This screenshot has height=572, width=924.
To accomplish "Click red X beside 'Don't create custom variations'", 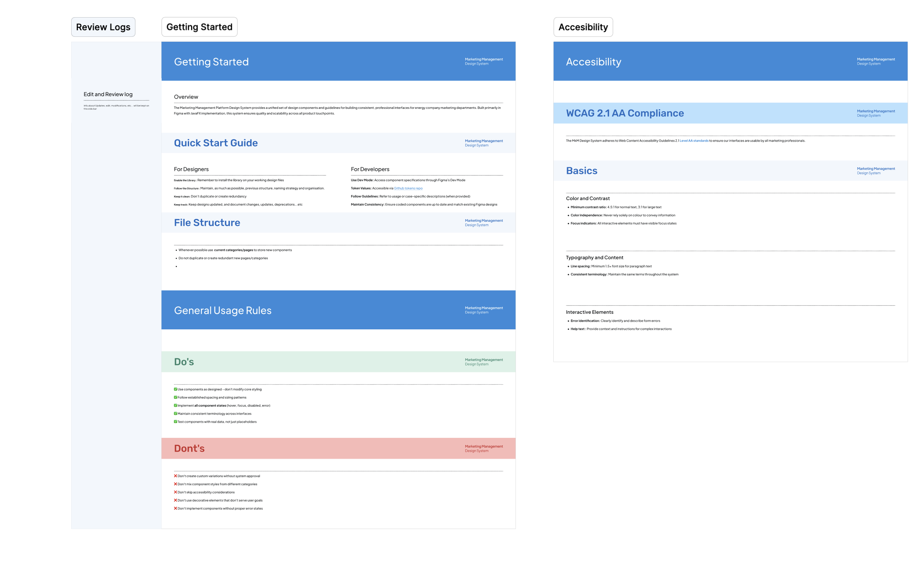I will tap(176, 476).
